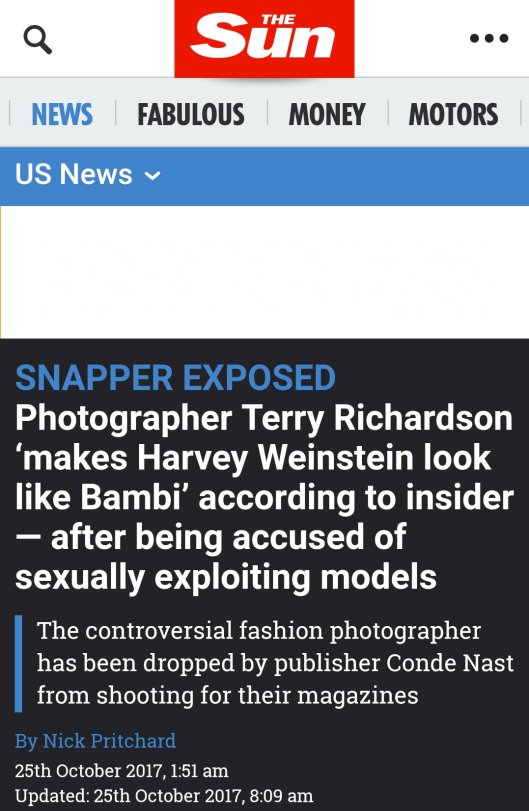529x811 pixels.
Task: Click the Updated 8:09 am timestamp
Action: pos(164,795)
